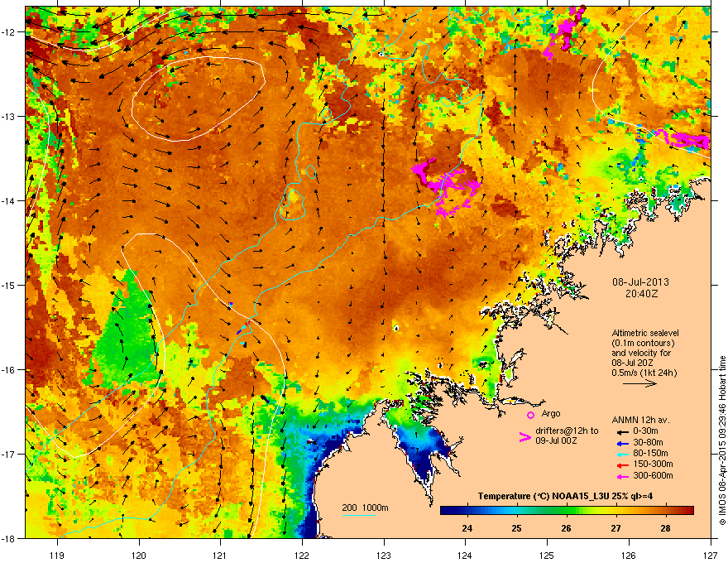Viewport: 728px width, 563px height.
Task: Click the latitude -12 axis label
Action: pos(9,31)
